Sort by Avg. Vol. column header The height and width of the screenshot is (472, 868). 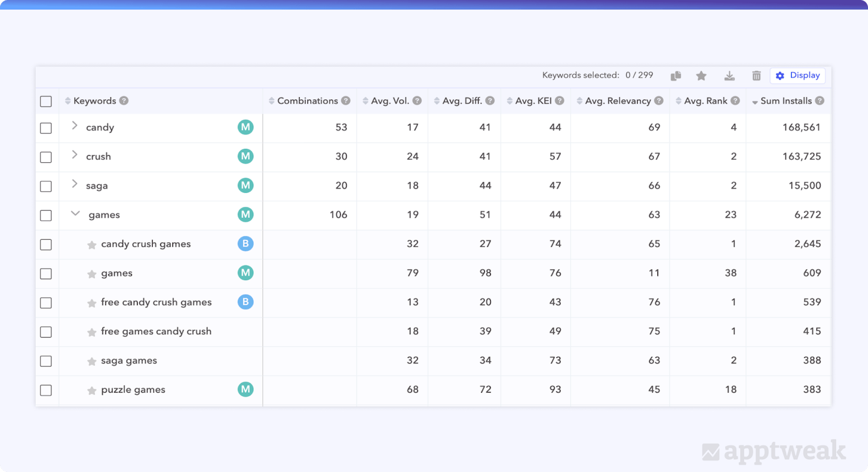[x=389, y=101]
